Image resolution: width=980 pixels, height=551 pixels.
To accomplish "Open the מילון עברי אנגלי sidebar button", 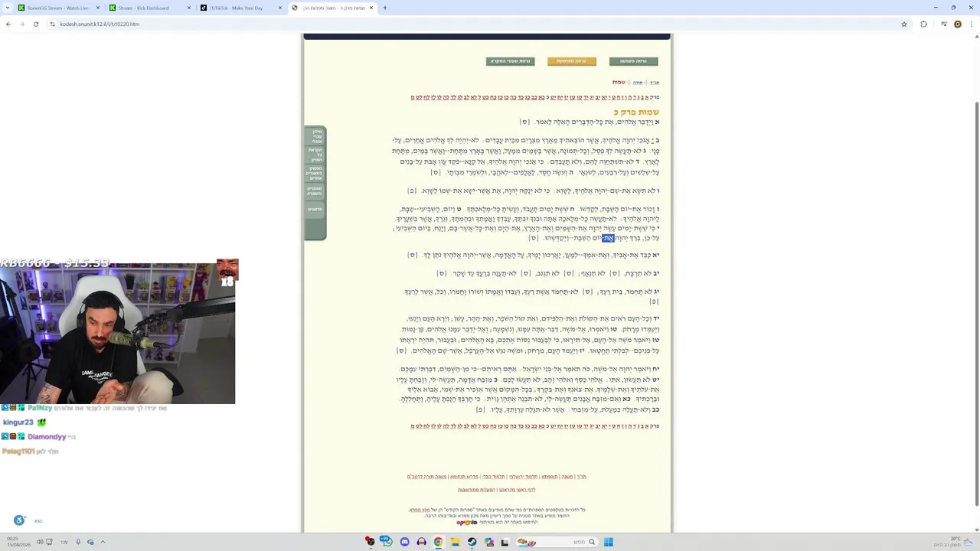I will point(315,136).
